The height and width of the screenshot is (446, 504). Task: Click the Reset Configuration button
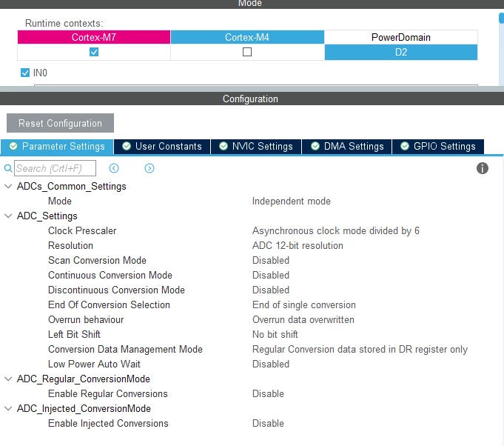tap(60, 123)
